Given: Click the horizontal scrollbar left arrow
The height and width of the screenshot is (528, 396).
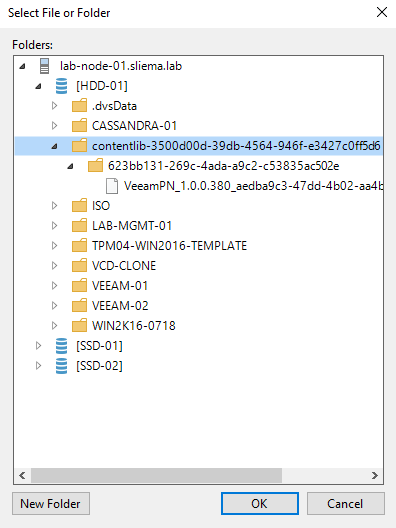Looking at the screenshot, I should coord(22,475).
